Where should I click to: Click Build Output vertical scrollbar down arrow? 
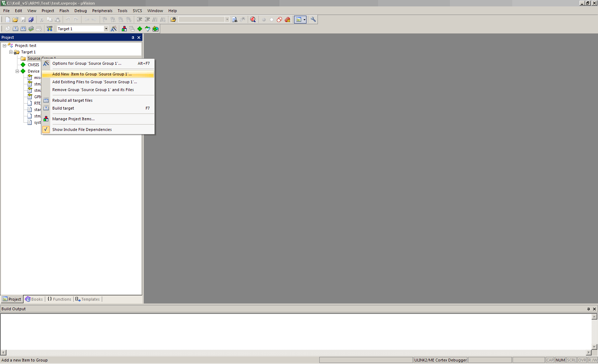594,347
